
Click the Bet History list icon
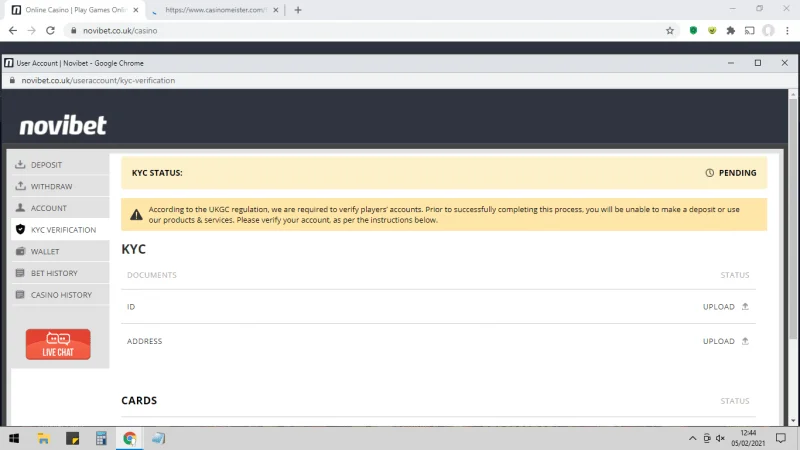(x=20, y=273)
